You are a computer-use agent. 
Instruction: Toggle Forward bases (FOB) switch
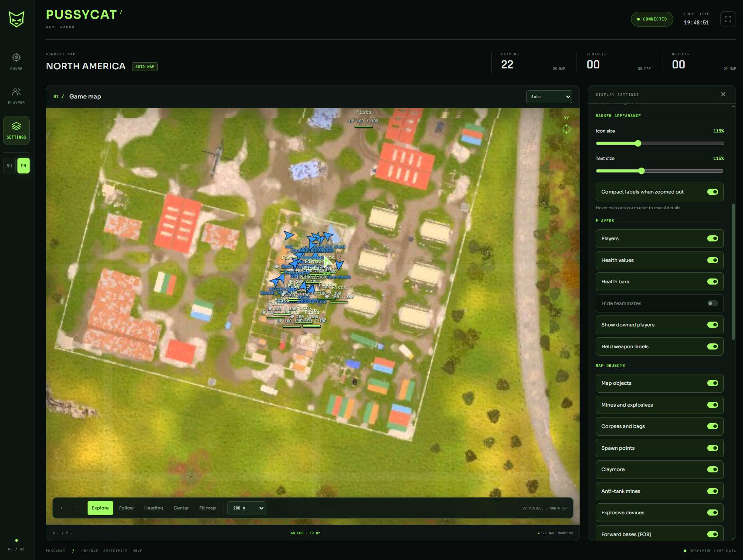(x=712, y=534)
